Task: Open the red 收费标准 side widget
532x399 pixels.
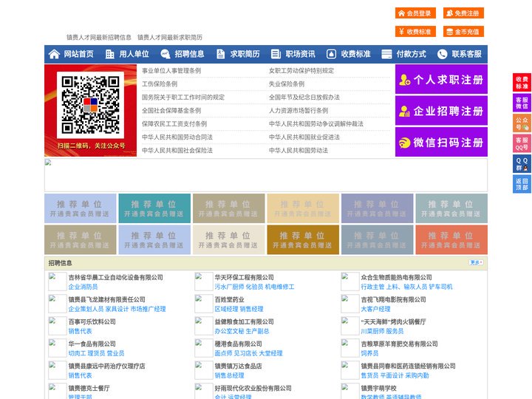Action: (x=522, y=83)
